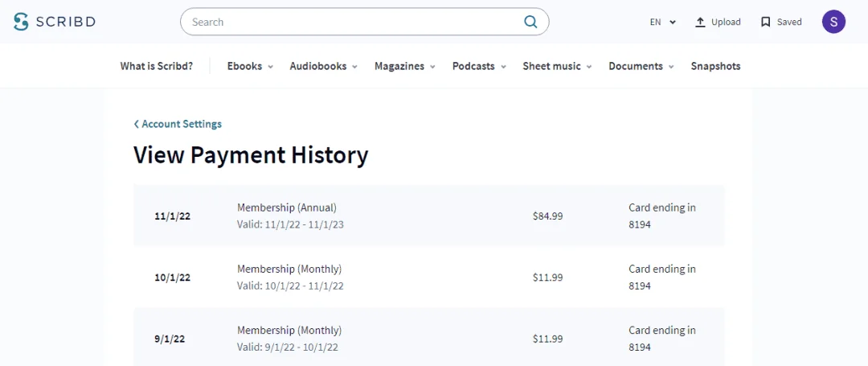Click the Scribd logo icon
868x366 pixels.
(x=21, y=22)
